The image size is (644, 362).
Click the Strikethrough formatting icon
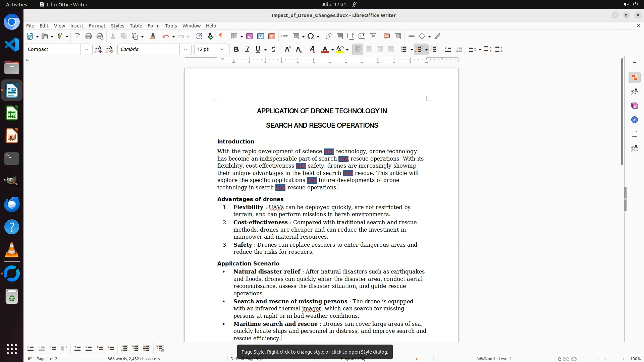click(273, 50)
